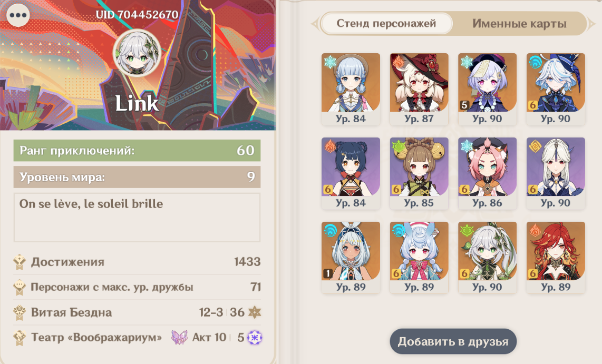Click the purple theater star medal icon
The height and width of the screenshot is (364, 602).
tap(254, 338)
